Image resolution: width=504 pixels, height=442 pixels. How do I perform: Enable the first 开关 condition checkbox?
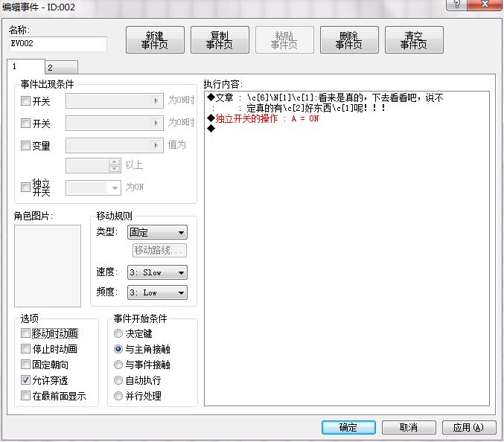25,101
